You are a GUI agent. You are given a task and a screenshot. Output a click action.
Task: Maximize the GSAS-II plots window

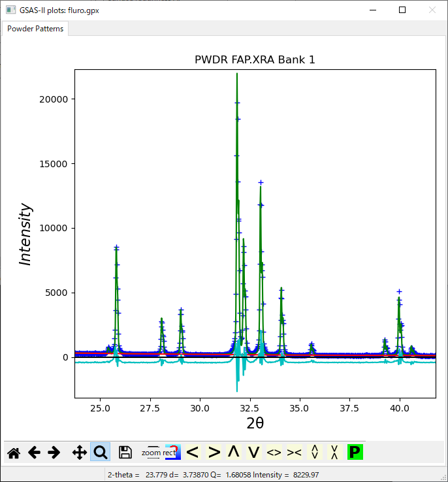pos(402,10)
